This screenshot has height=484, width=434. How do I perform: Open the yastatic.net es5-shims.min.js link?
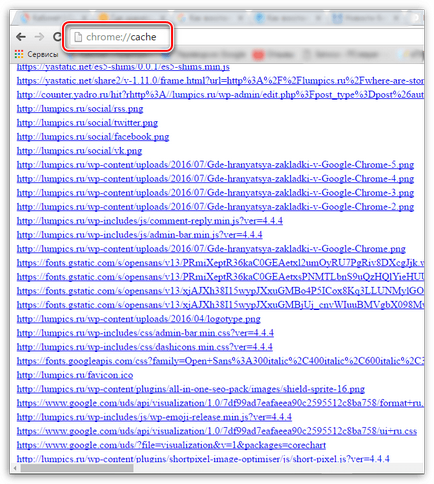point(123,67)
